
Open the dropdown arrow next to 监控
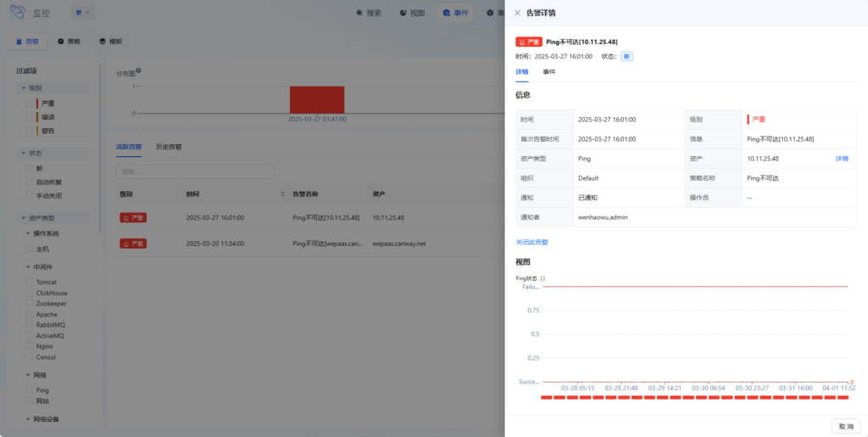[87, 13]
